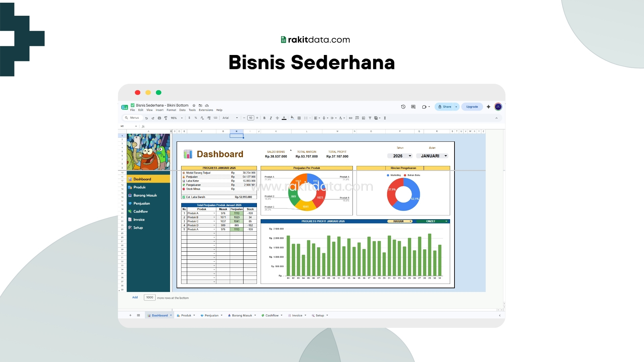
Task: Open the name box H1 dropdown
Action: (136, 126)
